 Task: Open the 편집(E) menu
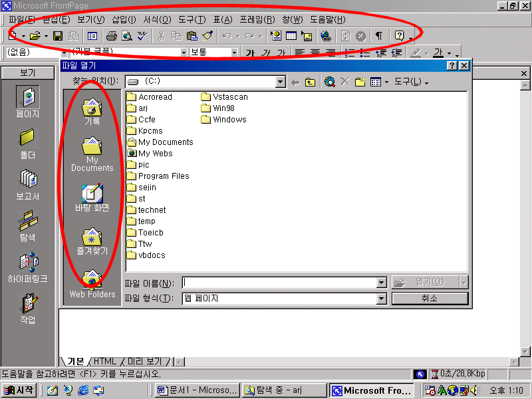coord(57,20)
